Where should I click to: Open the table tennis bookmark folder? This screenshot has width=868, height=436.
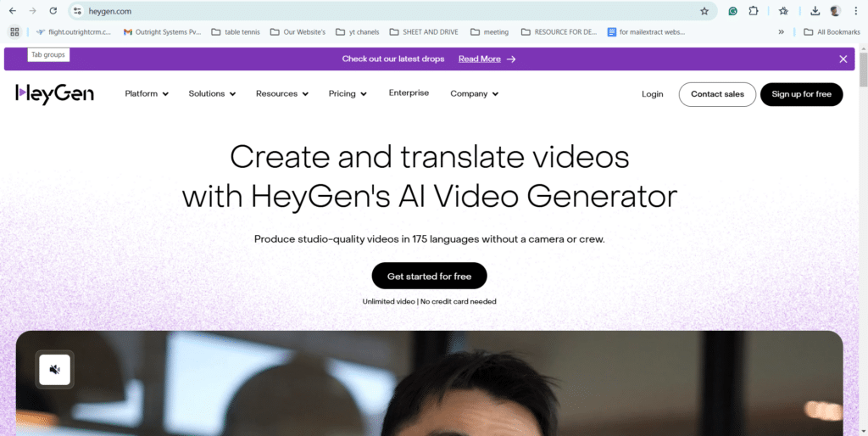[x=236, y=32]
